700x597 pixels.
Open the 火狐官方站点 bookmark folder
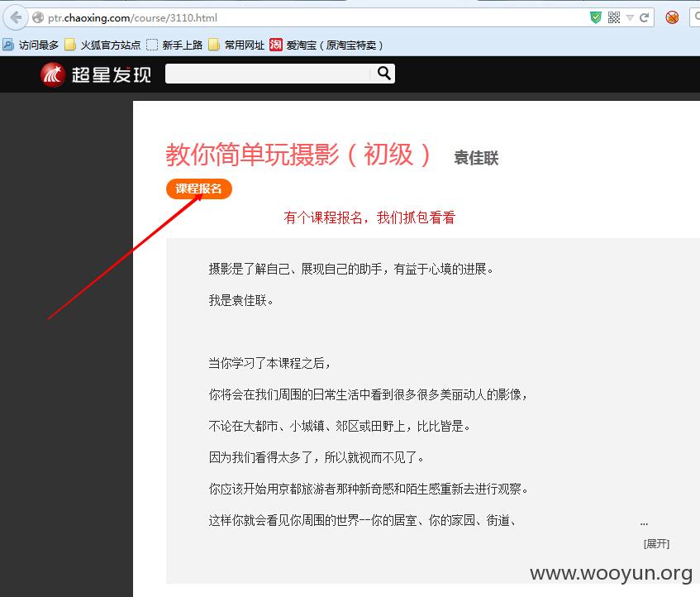102,45
